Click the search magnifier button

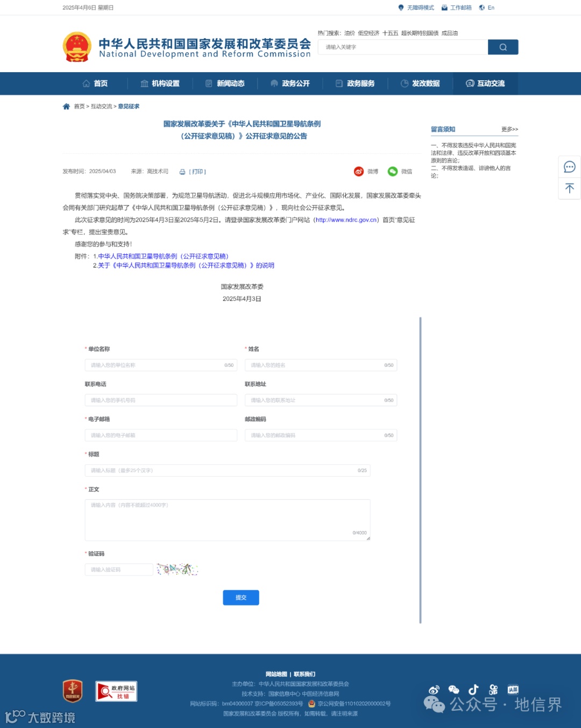pyautogui.click(x=503, y=47)
